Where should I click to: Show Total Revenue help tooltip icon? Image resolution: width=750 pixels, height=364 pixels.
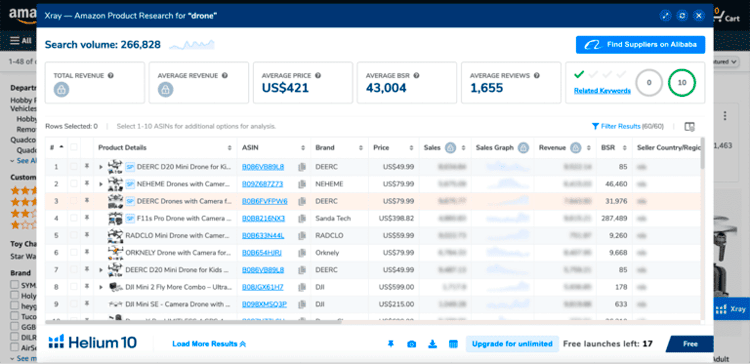click(x=111, y=76)
